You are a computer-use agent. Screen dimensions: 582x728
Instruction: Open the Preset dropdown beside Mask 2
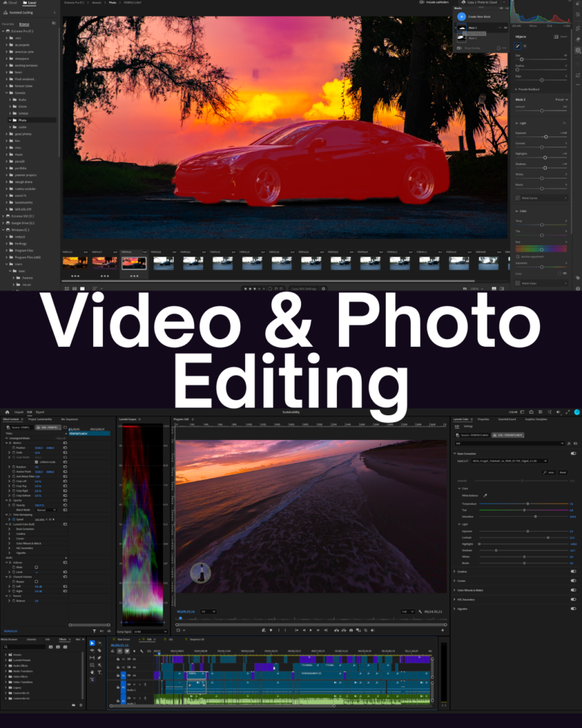point(561,100)
